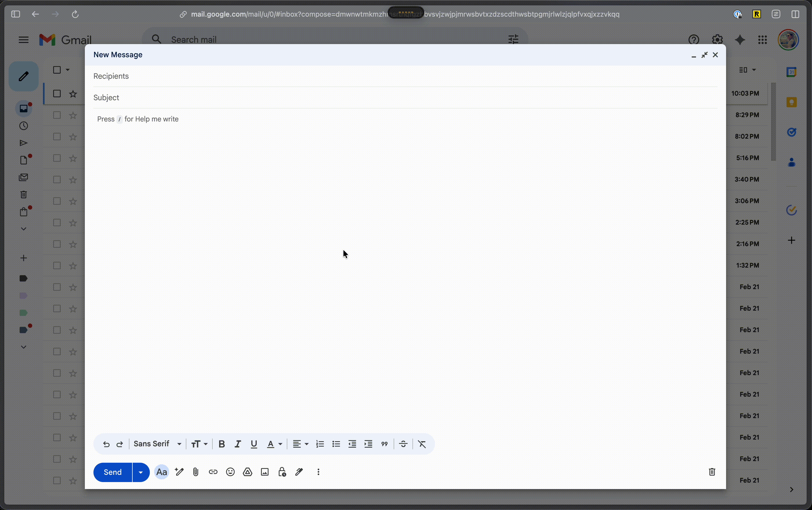Insert files using the Drive icon

coord(247,472)
